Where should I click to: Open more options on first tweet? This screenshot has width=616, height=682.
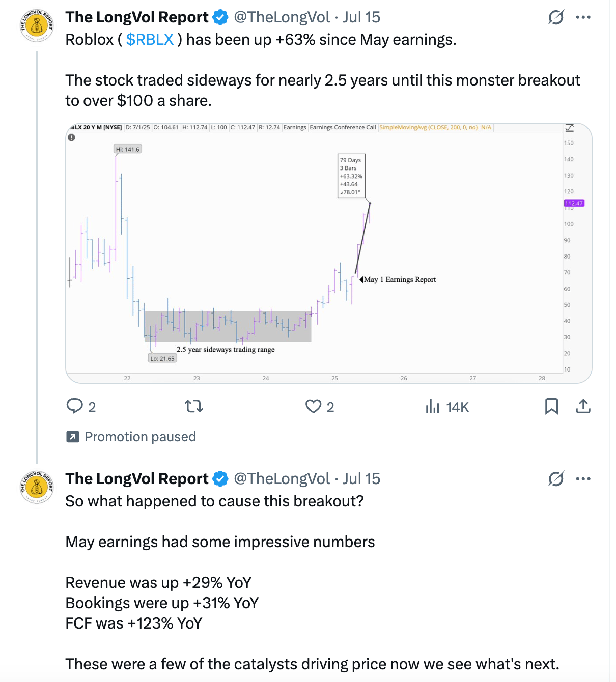[x=583, y=17]
